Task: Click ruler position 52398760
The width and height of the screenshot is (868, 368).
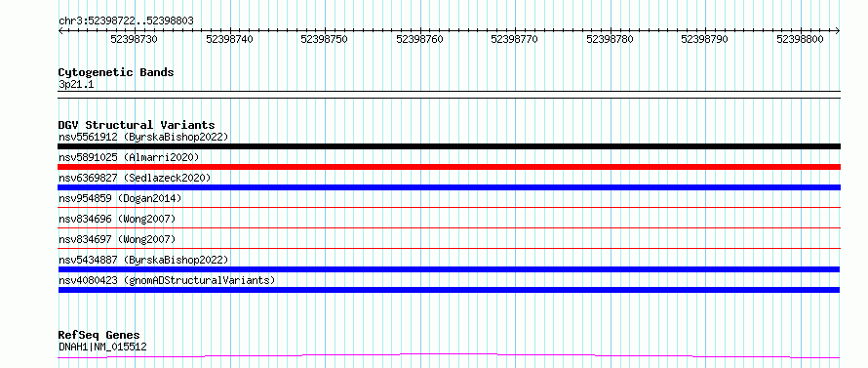Action: click(x=419, y=39)
